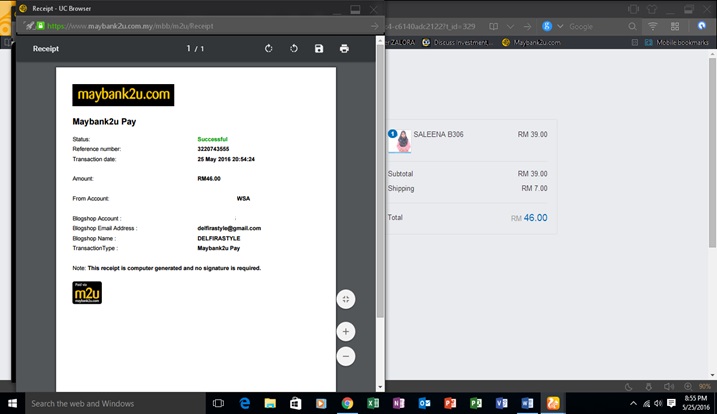Click the theme shirt icon in title bar
717x414 pixels.
652,9
